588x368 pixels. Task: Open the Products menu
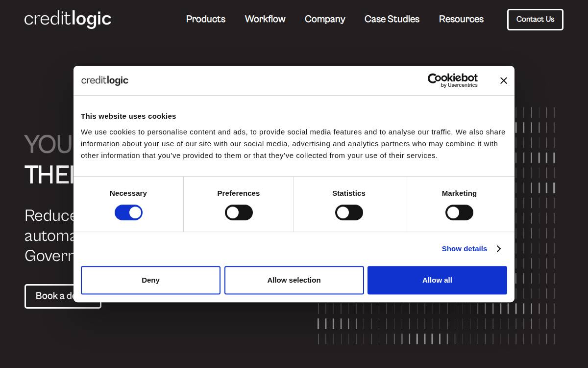206,19
